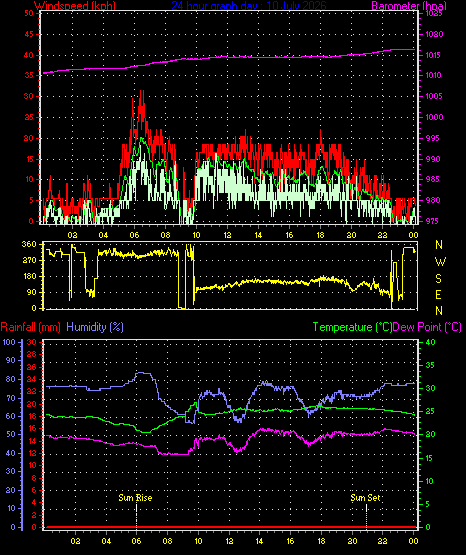The height and width of the screenshot is (555, 466).
Task: Click hour 14 under the temperature chart
Action: point(260,541)
